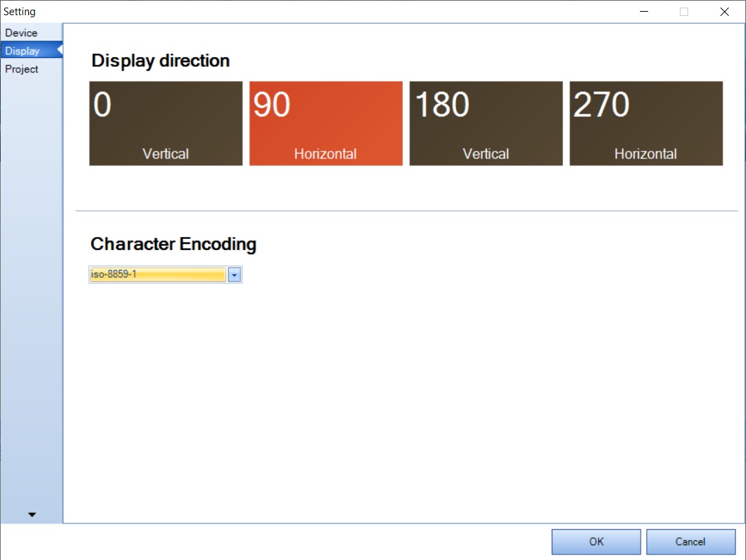Close the Setting window with X

tap(724, 12)
